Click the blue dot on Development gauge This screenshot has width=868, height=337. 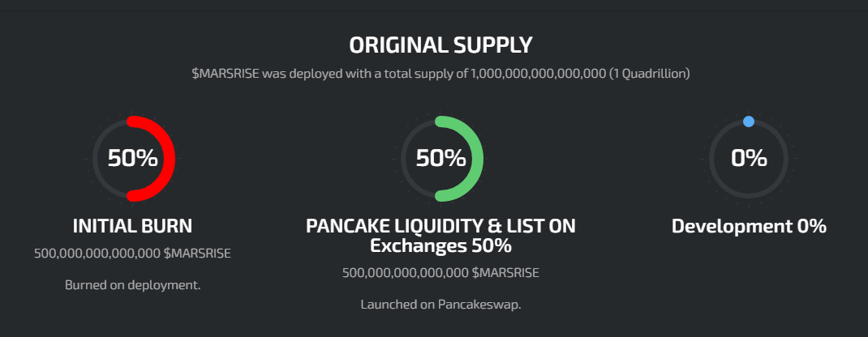749,122
